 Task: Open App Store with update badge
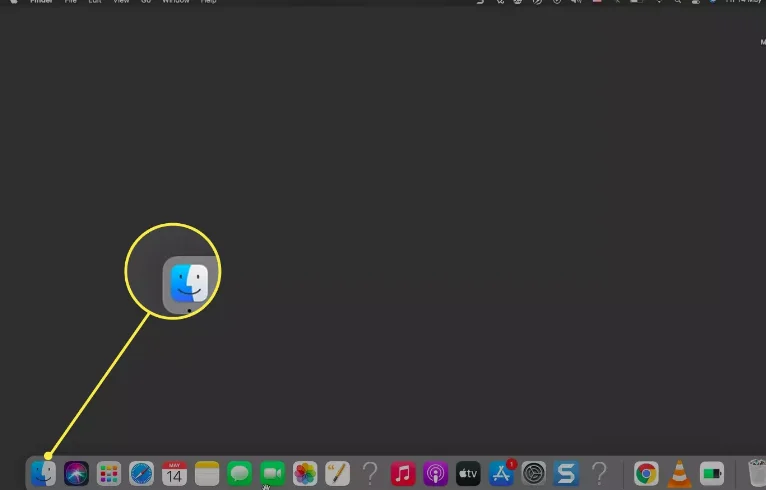click(501, 473)
